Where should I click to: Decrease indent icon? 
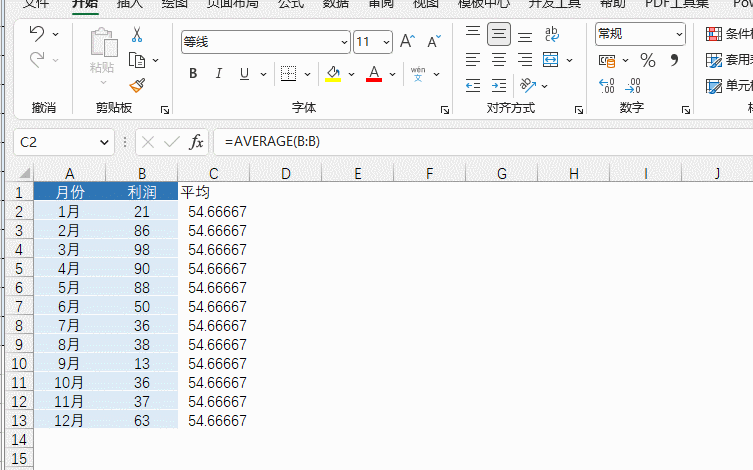tap(473, 86)
